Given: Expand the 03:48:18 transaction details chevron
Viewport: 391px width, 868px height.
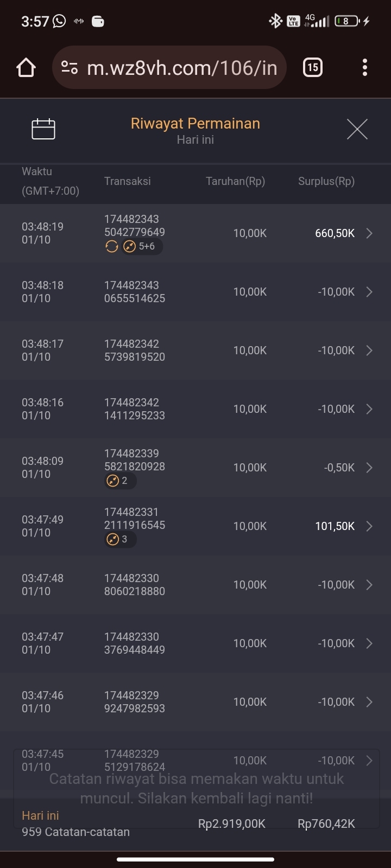Looking at the screenshot, I should (369, 292).
